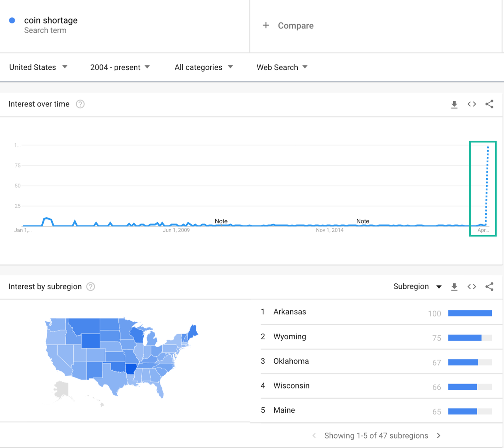
Task: Switch the Subregion view dropdown
Action: (x=417, y=286)
